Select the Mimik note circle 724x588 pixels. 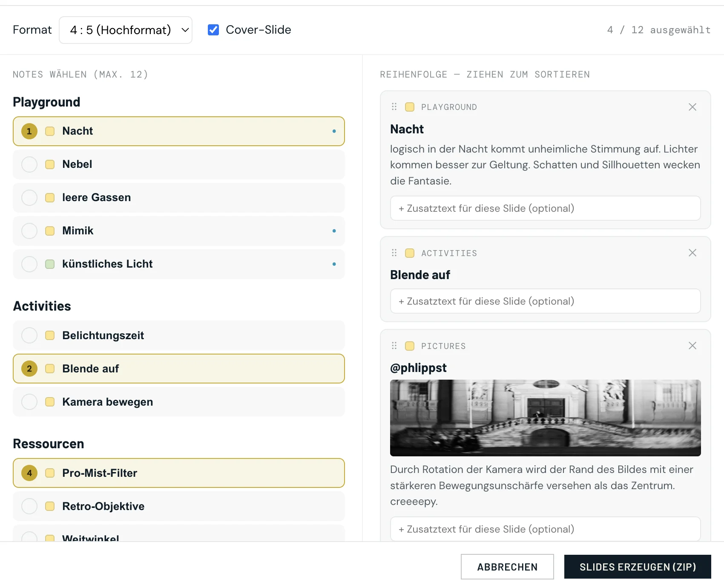click(29, 231)
